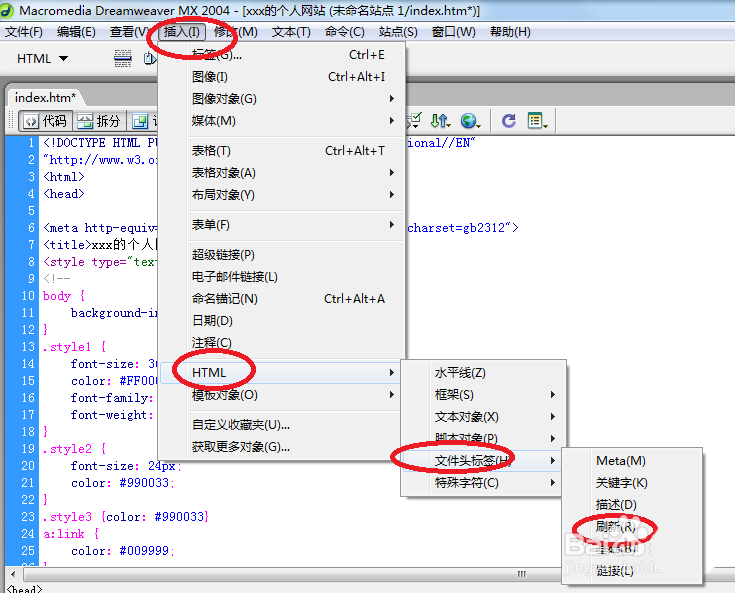Image resolution: width=735 pixels, height=593 pixels.
Task: Click code line 10 'body {'
Action: [x=64, y=296]
